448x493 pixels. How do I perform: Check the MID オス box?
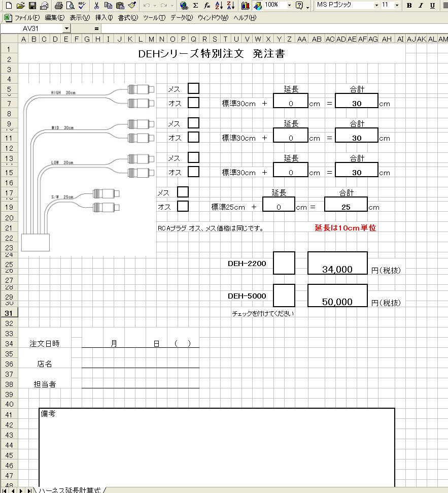click(193, 137)
